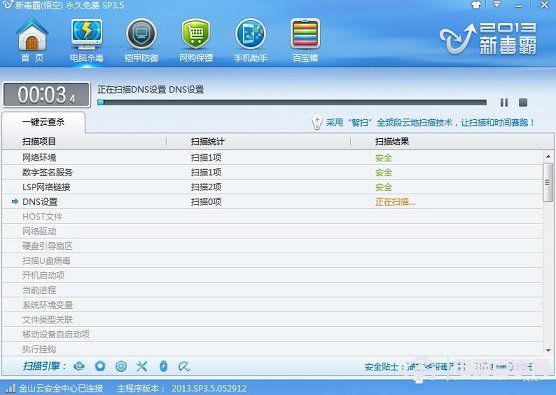The width and height of the screenshot is (556, 395).
Task: Click the vertical scrollbar thumb
Action: tap(548, 182)
